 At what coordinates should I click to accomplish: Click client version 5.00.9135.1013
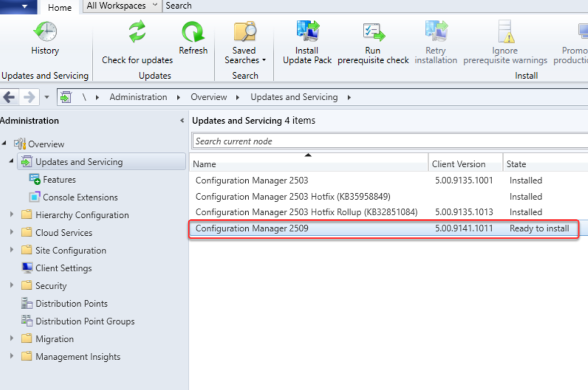[x=464, y=212]
